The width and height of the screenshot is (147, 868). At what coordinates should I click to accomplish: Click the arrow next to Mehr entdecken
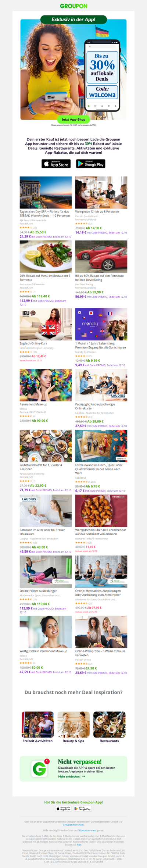[83, 777]
